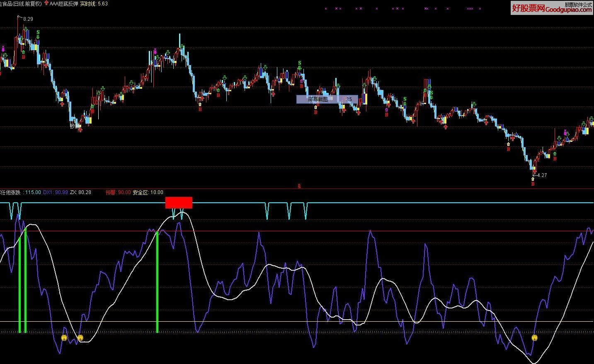Click the 食品(日线 前复权) chart title
The height and width of the screenshot is (364, 594).
point(21,3)
